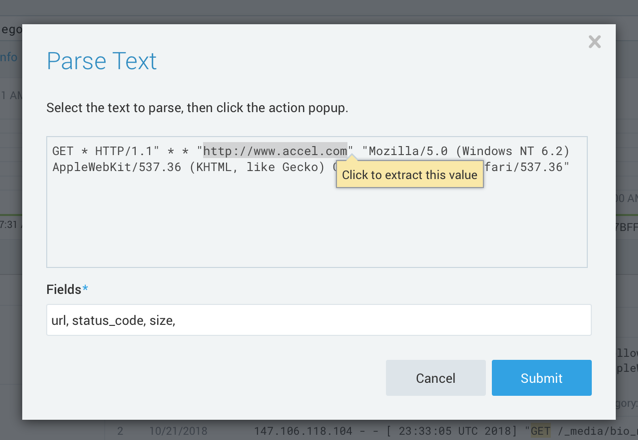Close the Parse Text dialog with X

pyautogui.click(x=594, y=42)
